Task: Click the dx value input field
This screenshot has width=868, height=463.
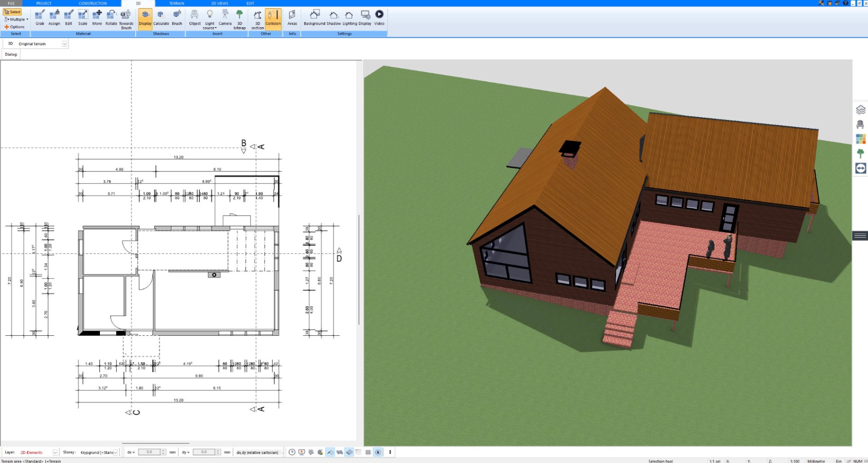Action: tap(149, 452)
